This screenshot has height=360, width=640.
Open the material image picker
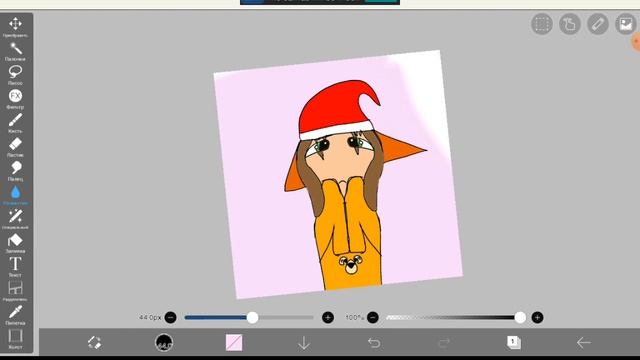626,24
